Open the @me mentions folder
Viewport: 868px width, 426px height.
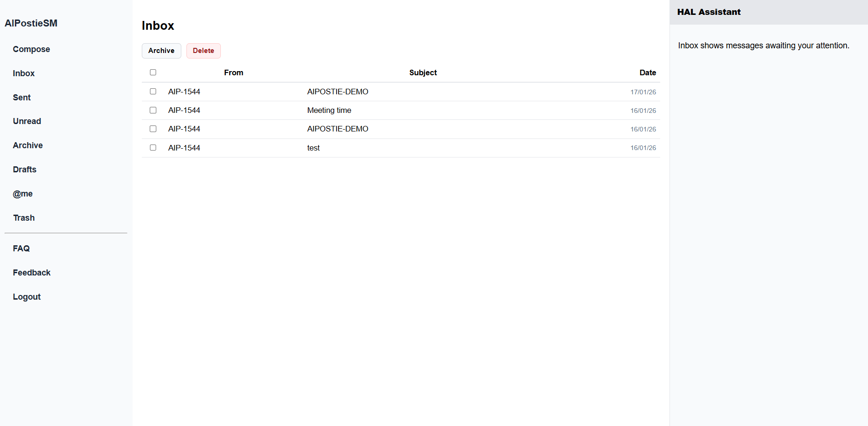point(23,194)
